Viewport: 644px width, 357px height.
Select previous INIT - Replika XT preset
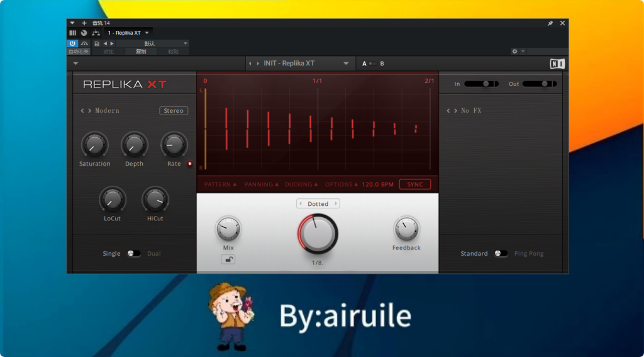coord(250,64)
